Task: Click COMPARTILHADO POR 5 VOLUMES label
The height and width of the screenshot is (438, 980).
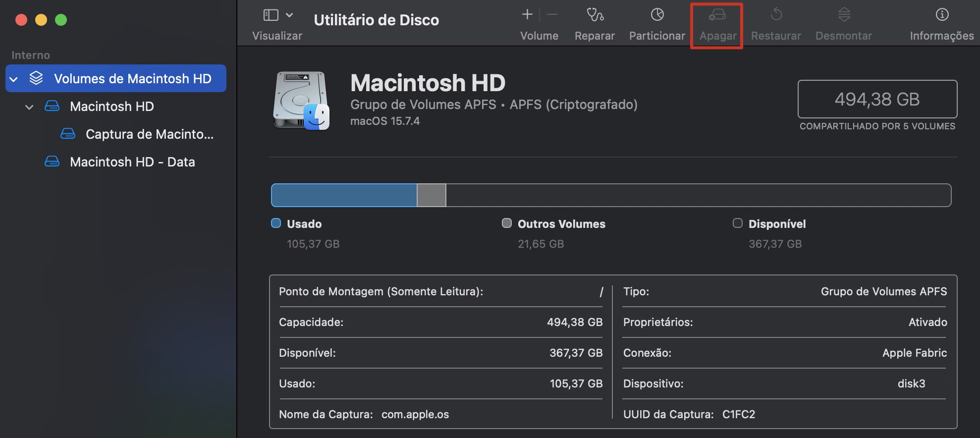Action: pos(877,126)
